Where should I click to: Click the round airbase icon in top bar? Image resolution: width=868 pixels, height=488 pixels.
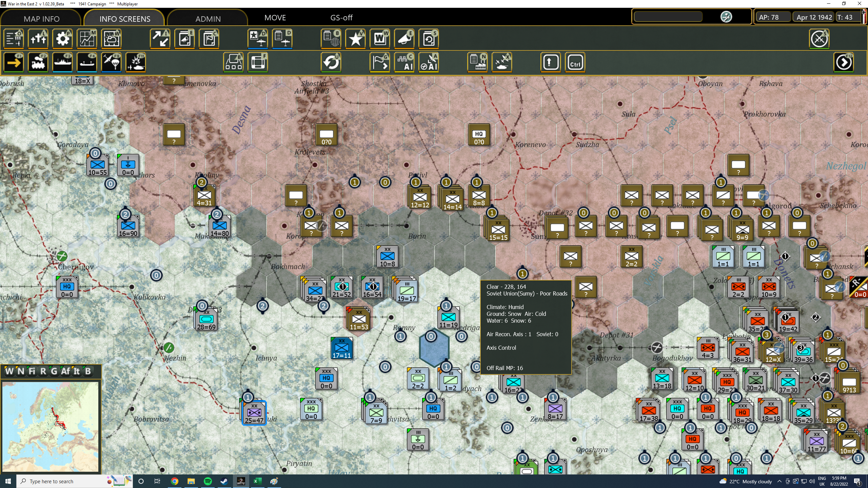point(726,17)
